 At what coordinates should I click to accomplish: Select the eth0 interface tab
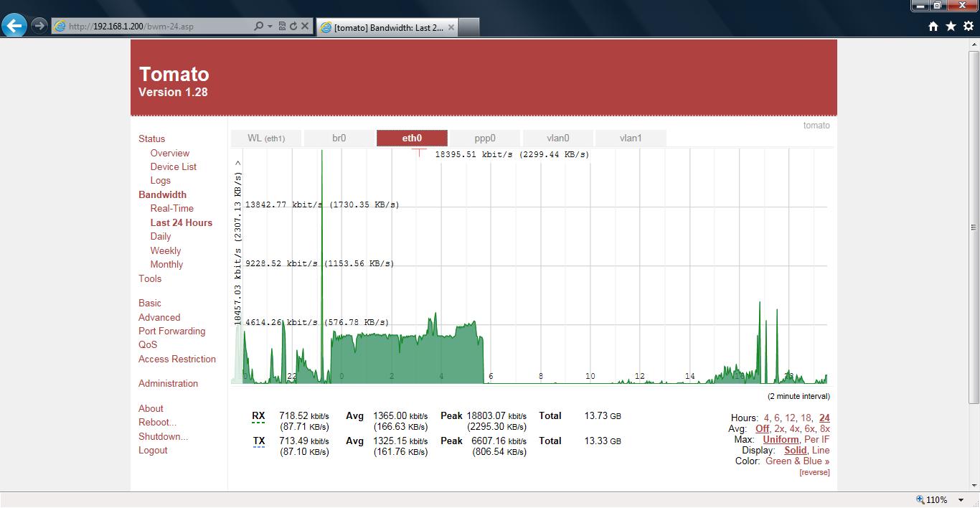click(x=412, y=138)
